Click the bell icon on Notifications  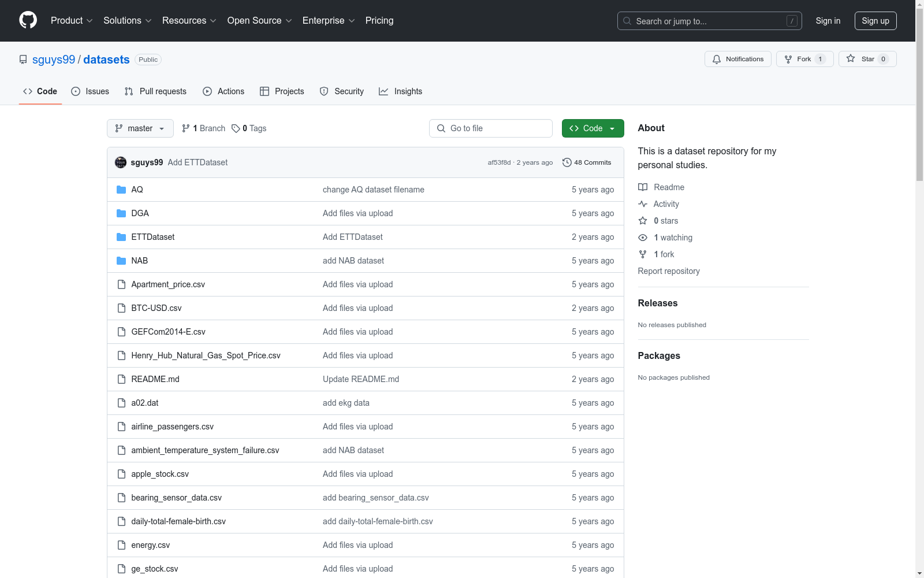click(x=717, y=59)
